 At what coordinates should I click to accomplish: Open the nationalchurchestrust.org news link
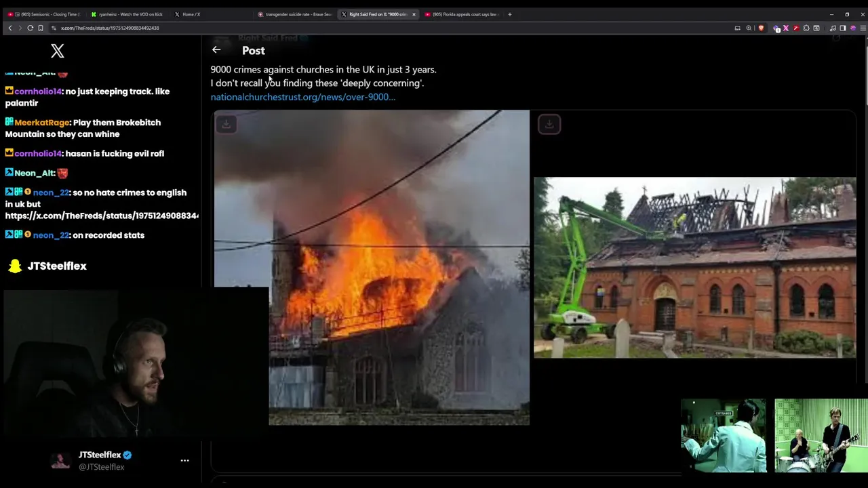(x=302, y=97)
